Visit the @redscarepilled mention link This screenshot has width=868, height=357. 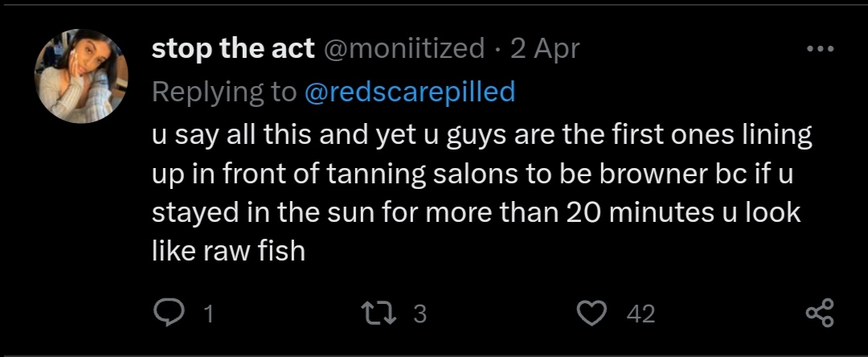410,92
